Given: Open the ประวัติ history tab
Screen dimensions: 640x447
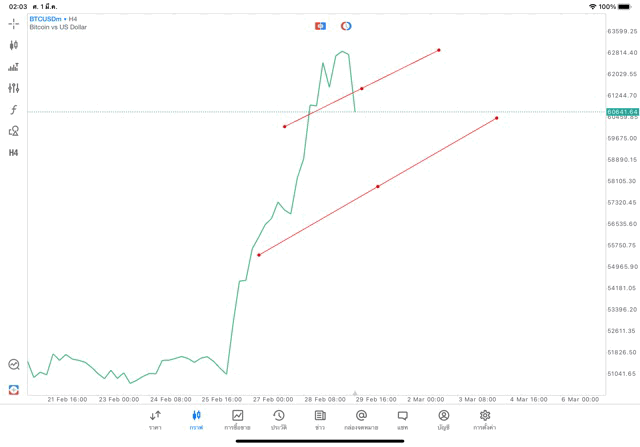Looking at the screenshot, I should click(279, 419).
